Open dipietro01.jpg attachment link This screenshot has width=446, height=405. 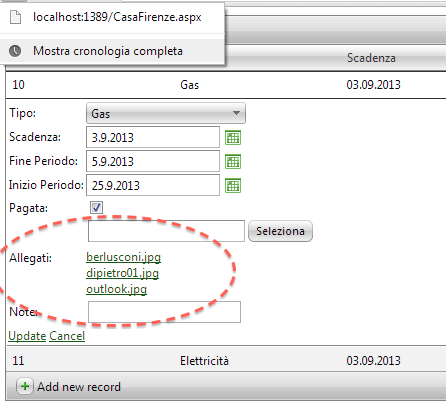tap(122, 273)
